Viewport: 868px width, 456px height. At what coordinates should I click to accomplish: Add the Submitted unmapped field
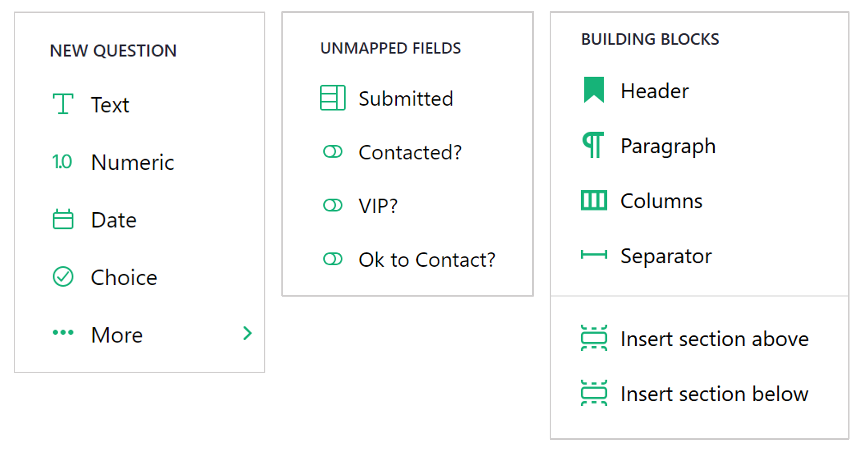pyautogui.click(x=406, y=98)
